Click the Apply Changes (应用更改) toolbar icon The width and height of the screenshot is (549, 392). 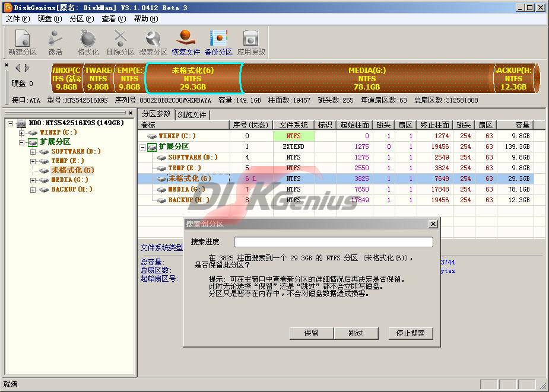pyautogui.click(x=251, y=43)
